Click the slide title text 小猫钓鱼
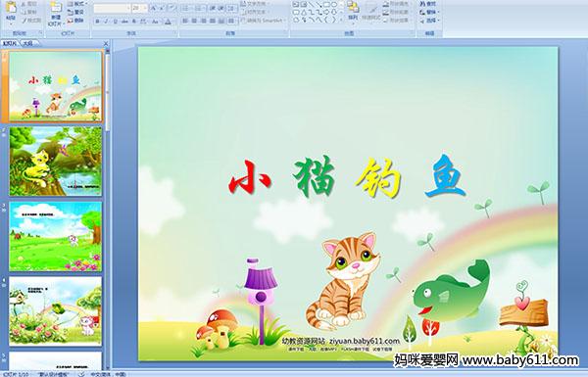Screen dimensions: 588x377 (x=347, y=177)
